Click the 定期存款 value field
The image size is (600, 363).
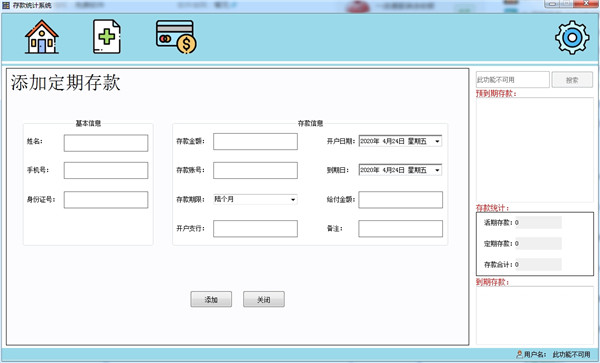[x=538, y=243]
